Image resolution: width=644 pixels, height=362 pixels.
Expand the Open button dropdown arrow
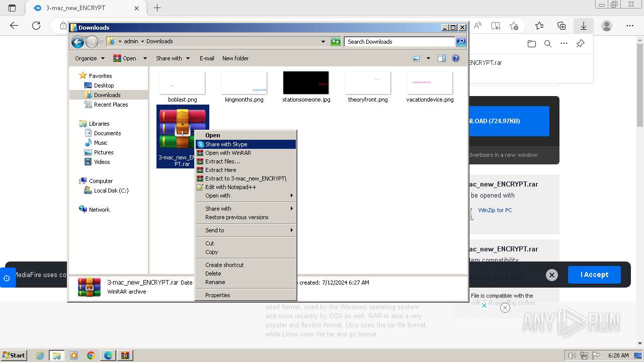coord(145,58)
